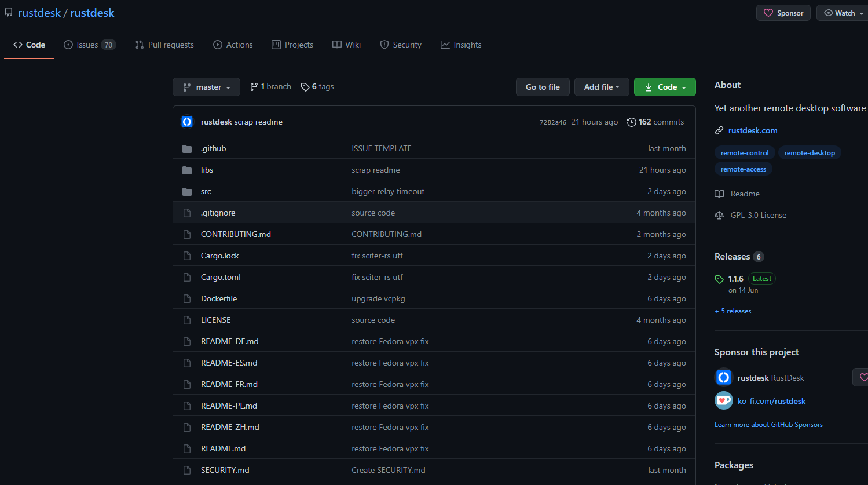Select the remote-control topic tag
Screen dimensions: 868x485
745,153
